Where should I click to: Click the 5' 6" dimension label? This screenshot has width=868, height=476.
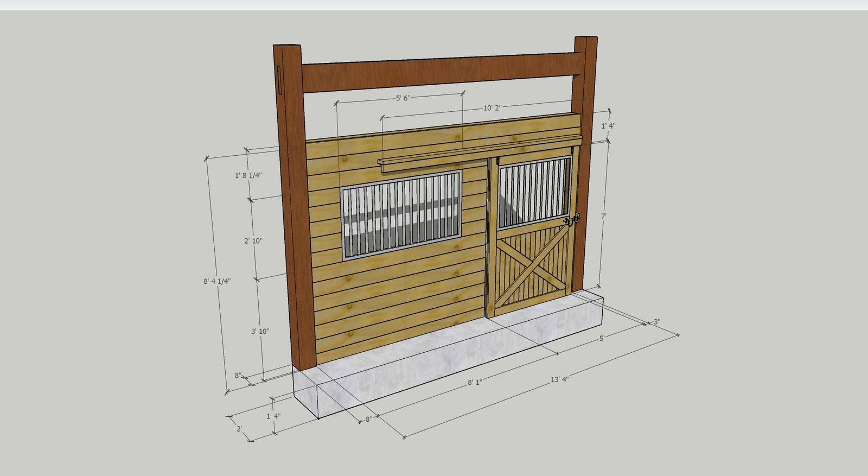(403, 98)
